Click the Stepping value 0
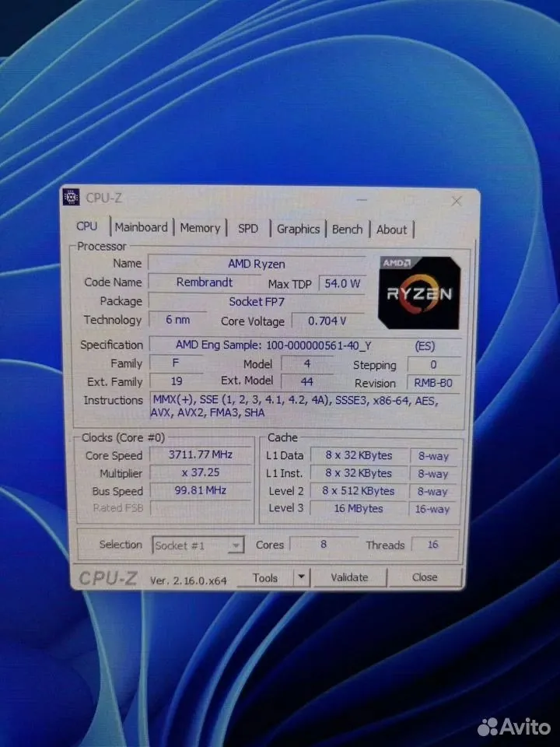The height and width of the screenshot is (747, 560). [433, 364]
